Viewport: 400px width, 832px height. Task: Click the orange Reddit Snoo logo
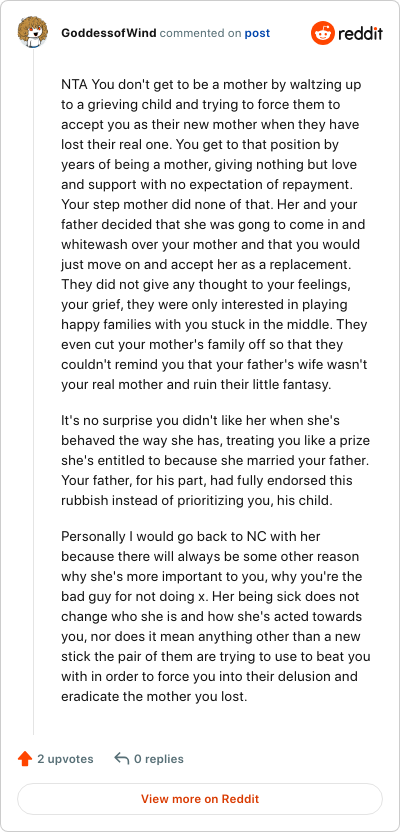point(323,33)
